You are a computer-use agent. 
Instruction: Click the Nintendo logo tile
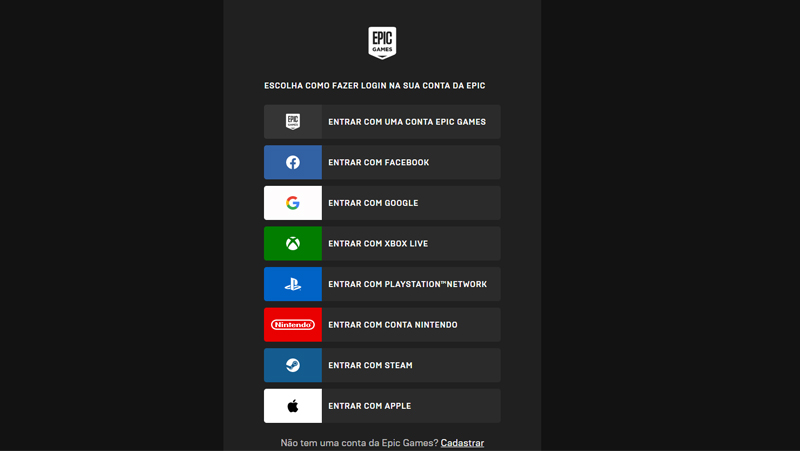(x=293, y=324)
